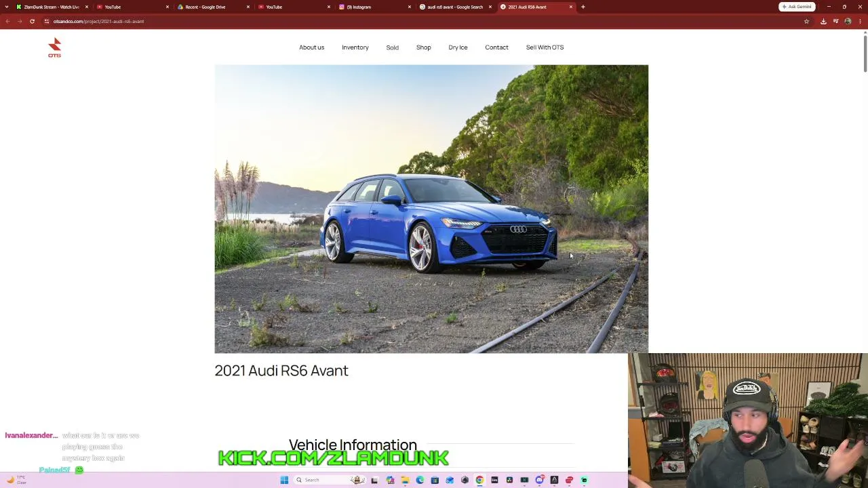
Task: Open the Sold page
Action: coord(393,47)
